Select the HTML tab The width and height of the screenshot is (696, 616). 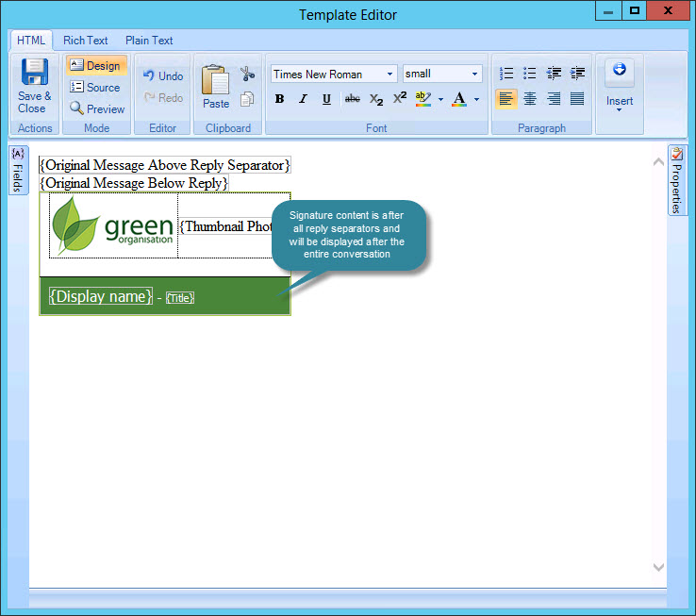[x=31, y=41]
